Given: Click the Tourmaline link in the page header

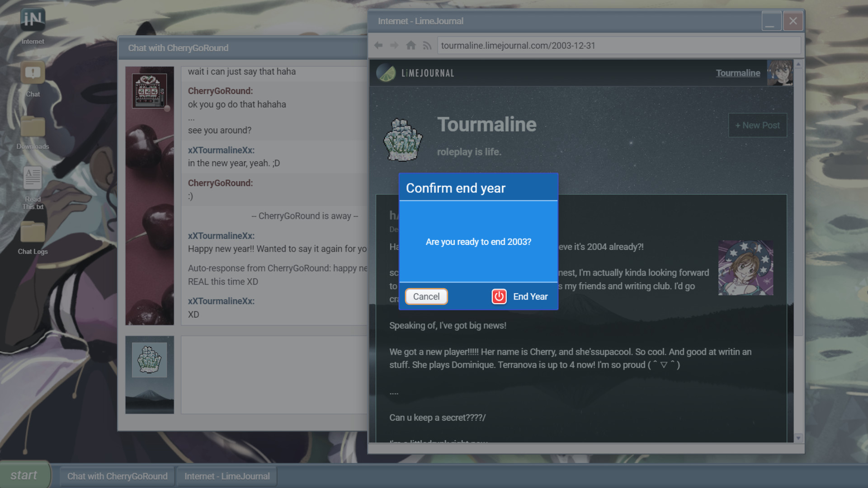Looking at the screenshot, I should pos(738,73).
